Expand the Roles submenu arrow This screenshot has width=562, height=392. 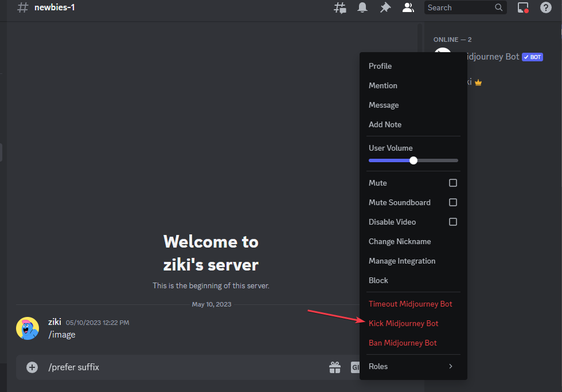pos(451,366)
